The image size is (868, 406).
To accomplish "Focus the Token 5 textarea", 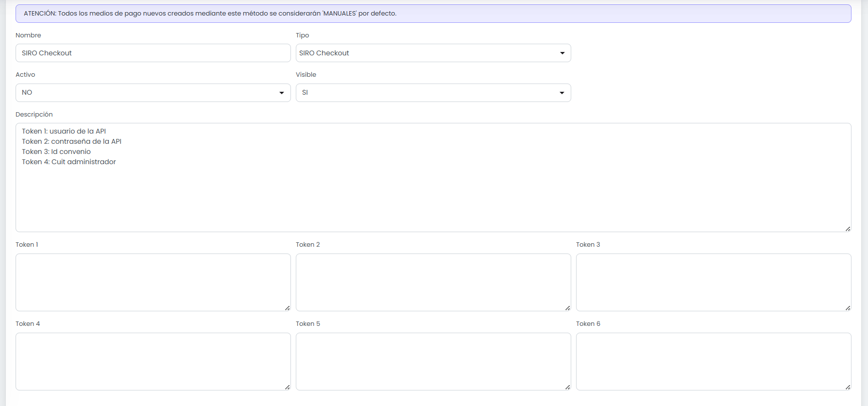I will coord(433,361).
